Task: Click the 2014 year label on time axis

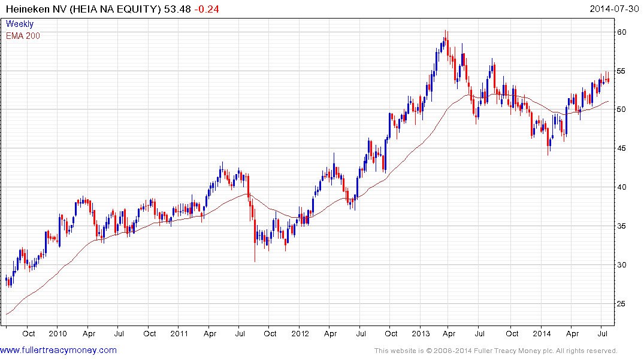Action: point(542,333)
